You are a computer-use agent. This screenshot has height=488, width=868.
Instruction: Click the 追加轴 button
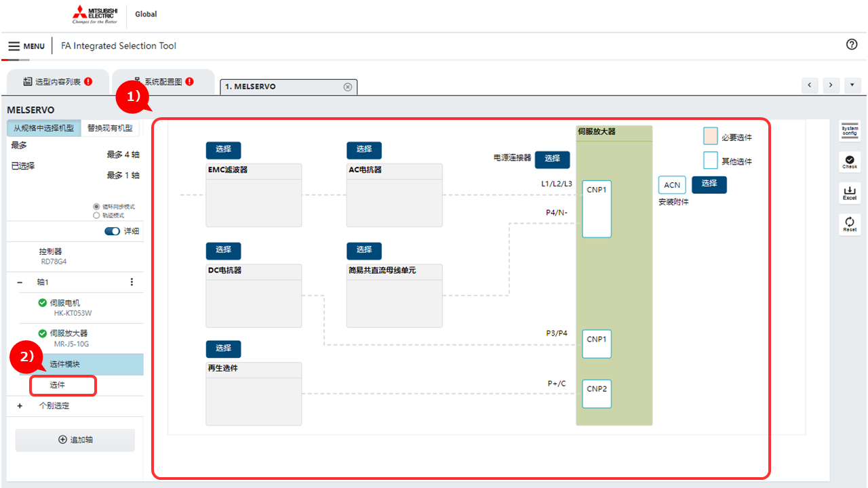[x=75, y=440]
